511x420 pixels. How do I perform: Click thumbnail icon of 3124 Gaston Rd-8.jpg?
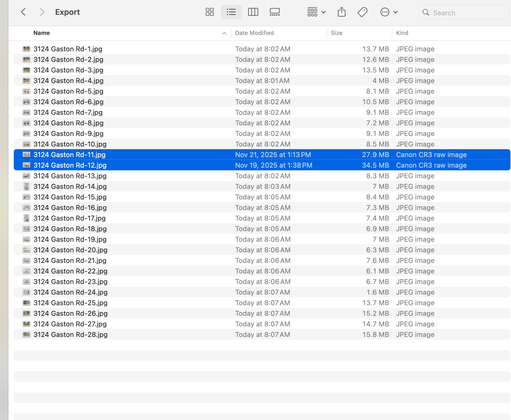26,123
